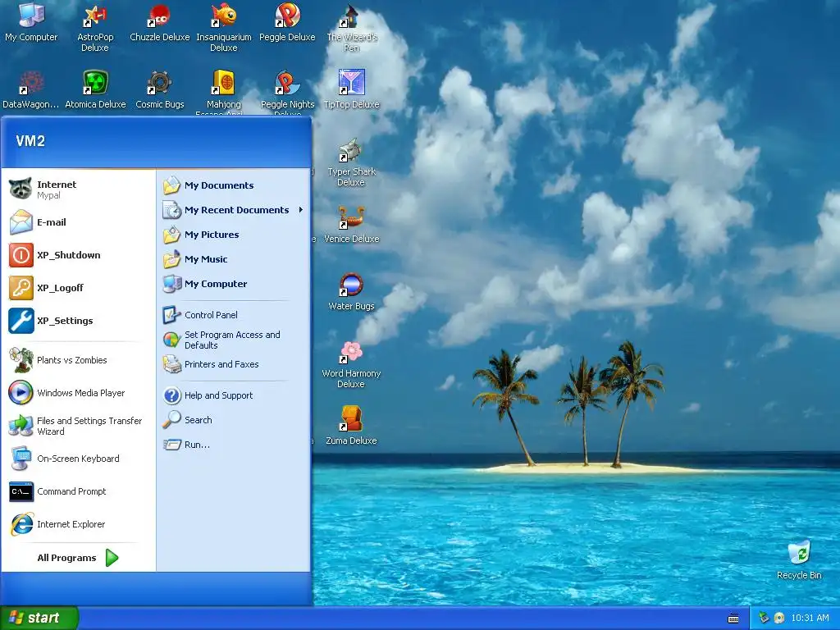Select the Peggle Deluxe desktop shortcut
The image size is (840, 630).
(287, 21)
